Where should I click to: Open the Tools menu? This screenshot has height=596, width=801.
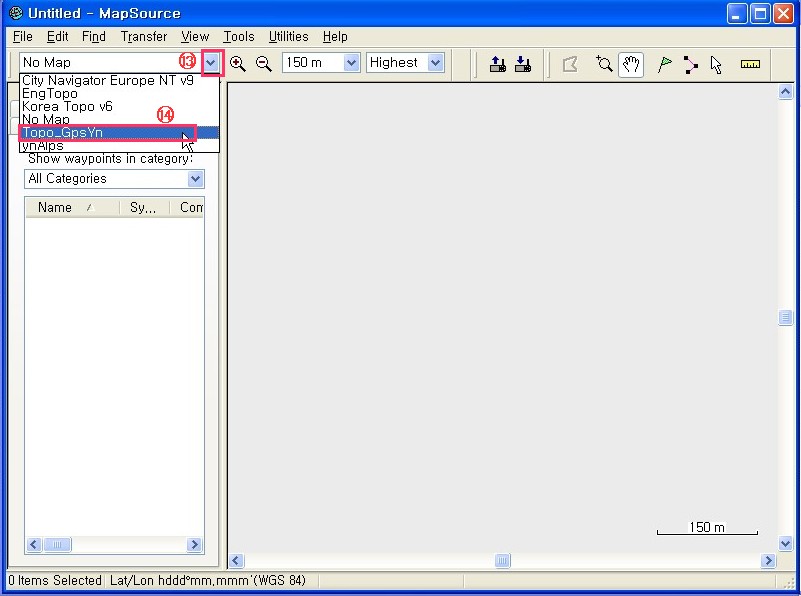tap(239, 37)
